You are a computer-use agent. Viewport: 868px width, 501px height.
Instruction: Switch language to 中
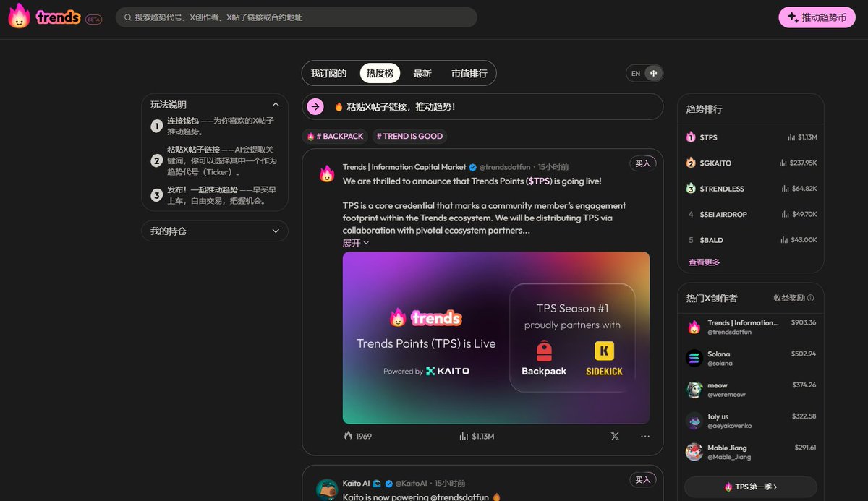click(654, 74)
